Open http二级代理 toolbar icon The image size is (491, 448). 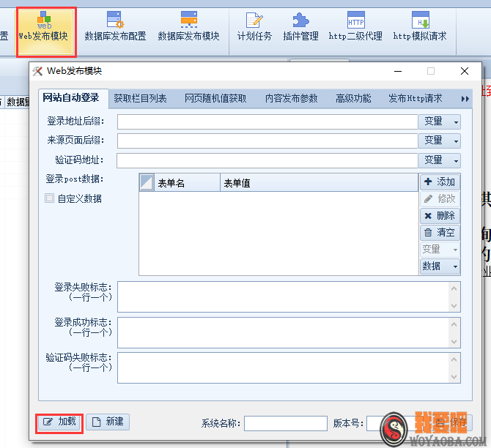pos(355,28)
